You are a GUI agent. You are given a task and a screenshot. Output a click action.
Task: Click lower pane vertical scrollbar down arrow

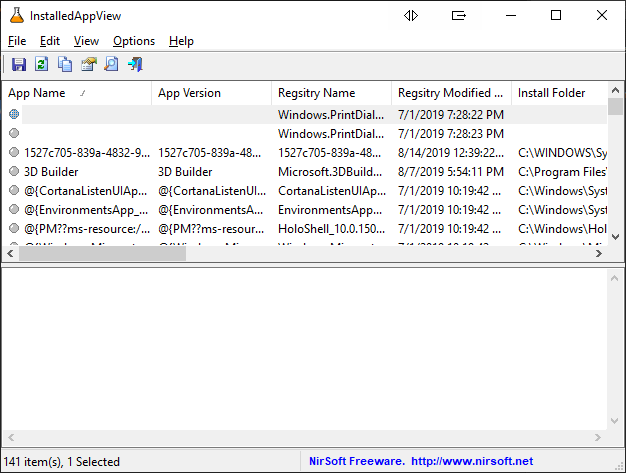click(614, 421)
